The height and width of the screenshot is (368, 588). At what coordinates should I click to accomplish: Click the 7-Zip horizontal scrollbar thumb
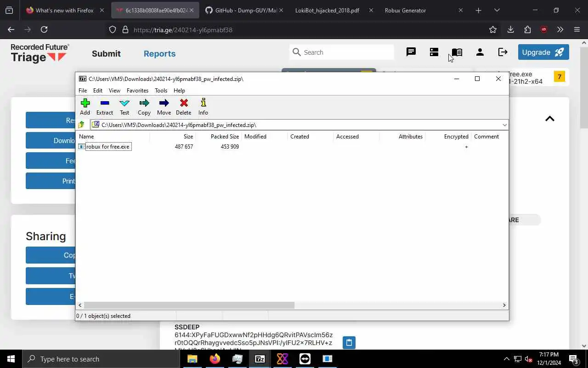189,305
